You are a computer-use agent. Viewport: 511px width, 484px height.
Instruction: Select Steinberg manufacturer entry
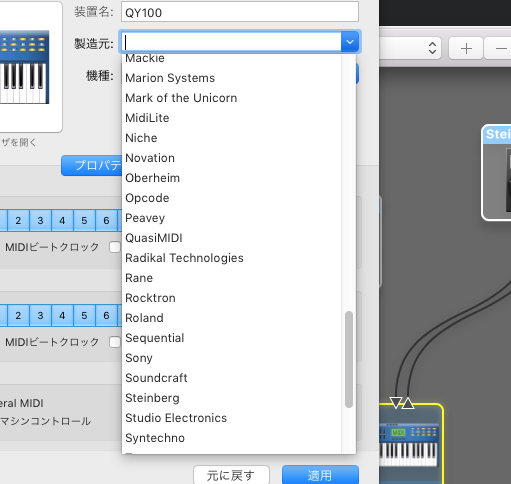[x=232, y=398]
